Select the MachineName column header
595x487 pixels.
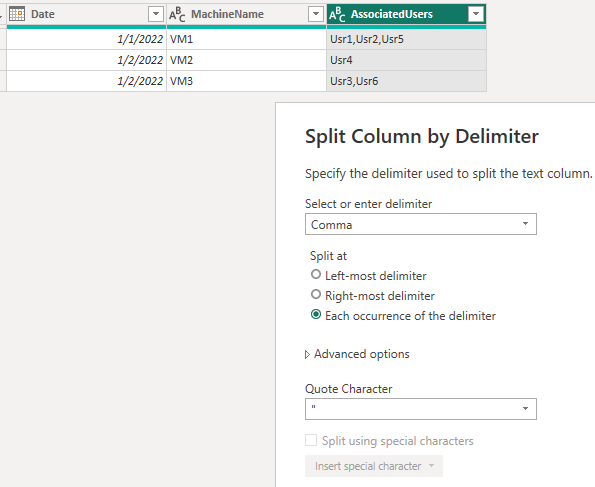coord(246,14)
